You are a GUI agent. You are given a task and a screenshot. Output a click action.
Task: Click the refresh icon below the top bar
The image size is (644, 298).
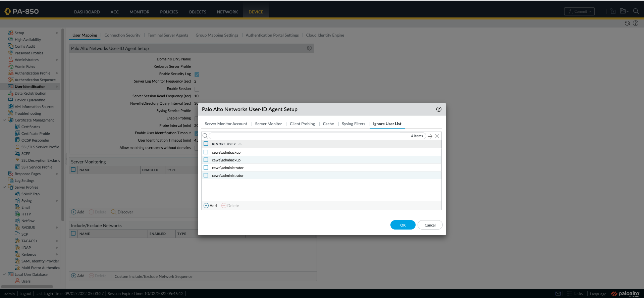click(x=627, y=23)
